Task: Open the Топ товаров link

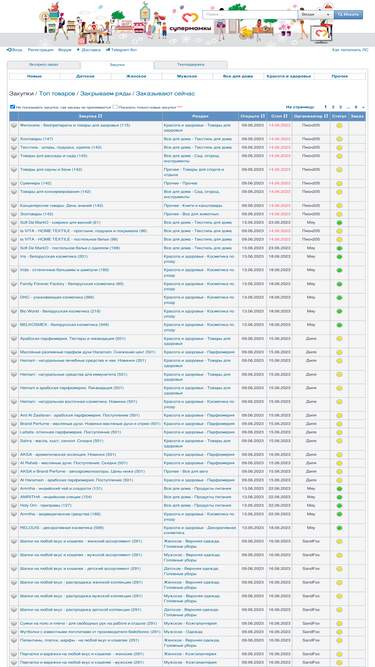Action: pos(57,93)
